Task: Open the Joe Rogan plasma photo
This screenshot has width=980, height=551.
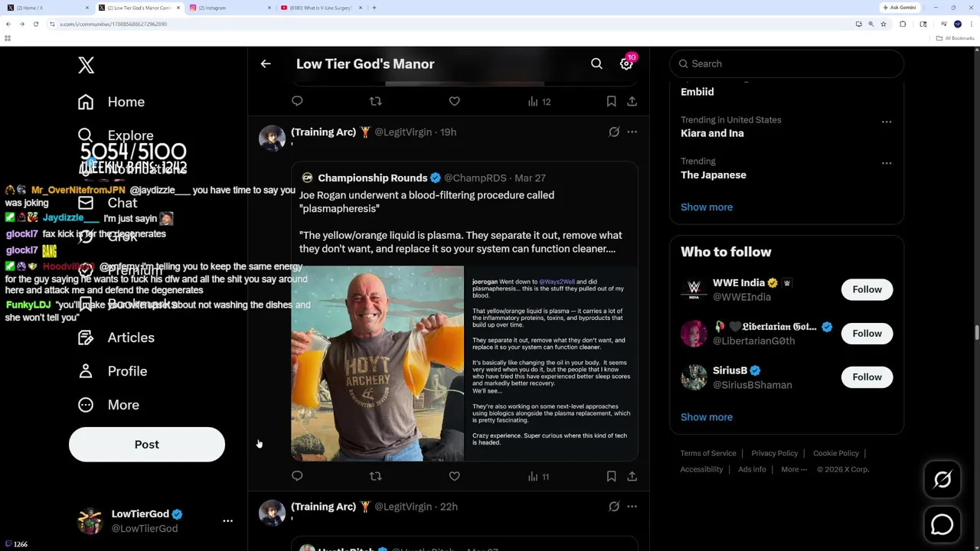Action: click(x=377, y=364)
